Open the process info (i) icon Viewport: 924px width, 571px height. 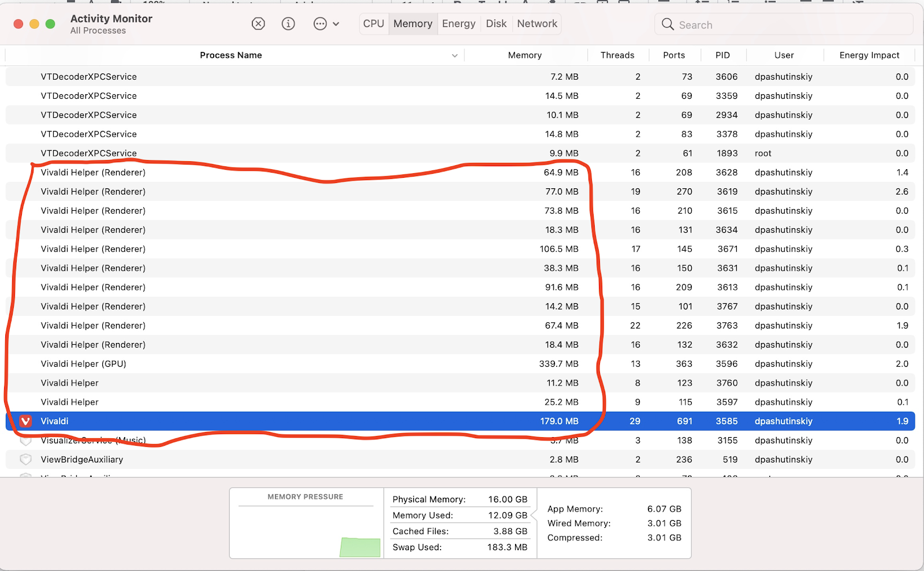288,24
